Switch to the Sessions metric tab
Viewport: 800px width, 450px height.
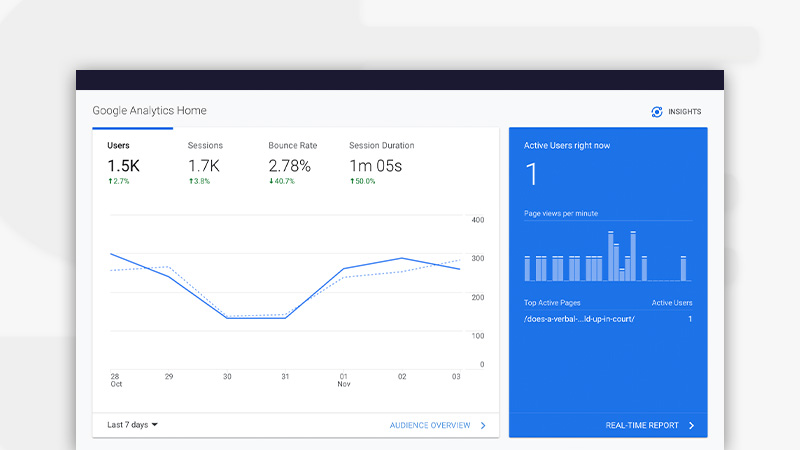(x=205, y=146)
